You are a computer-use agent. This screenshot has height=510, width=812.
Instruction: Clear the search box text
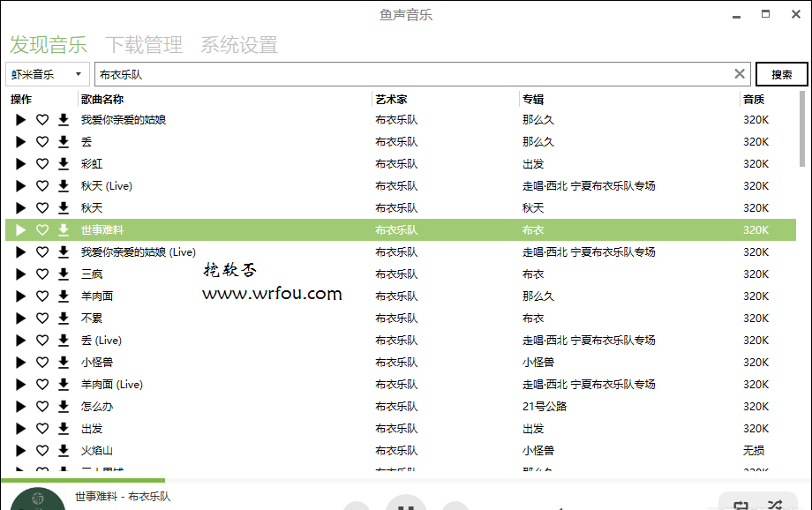(740, 74)
